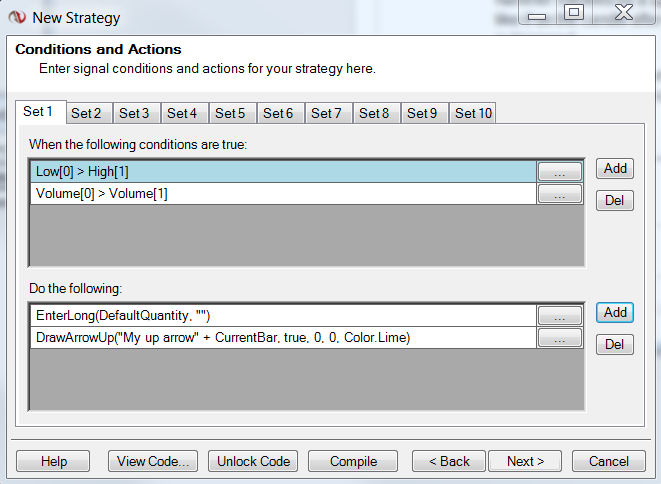Delete the selected action
The height and width of the screenshot is (484, 661).
(x=615, y=345)
